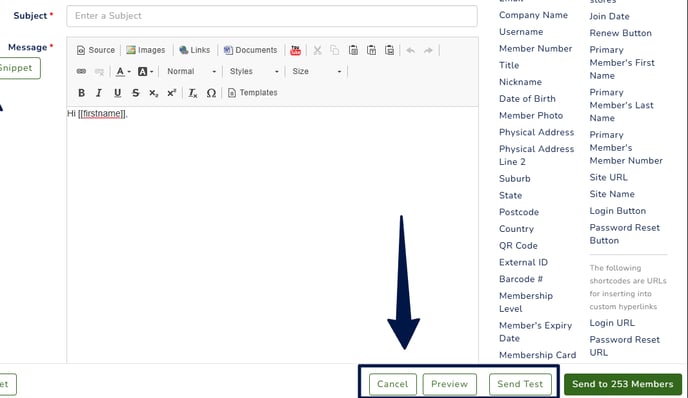The width and height of the screenshot is (688, 398).
Task: Click into the Subject input field
Action: coord(272,16)
